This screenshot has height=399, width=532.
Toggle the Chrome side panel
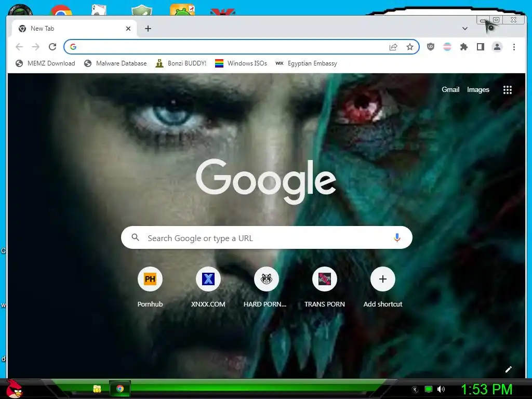click(x=481, y=47)
